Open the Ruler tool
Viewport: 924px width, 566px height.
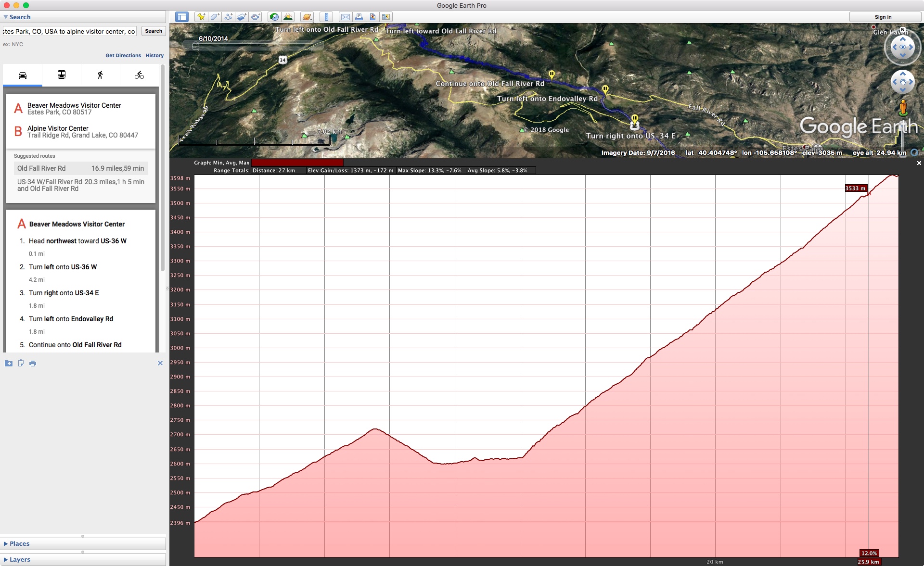point(326,17)
